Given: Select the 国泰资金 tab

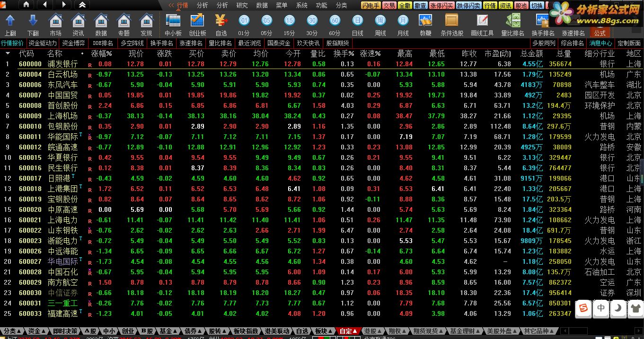Looking at the screenshot, I should [x=279, y=43].
